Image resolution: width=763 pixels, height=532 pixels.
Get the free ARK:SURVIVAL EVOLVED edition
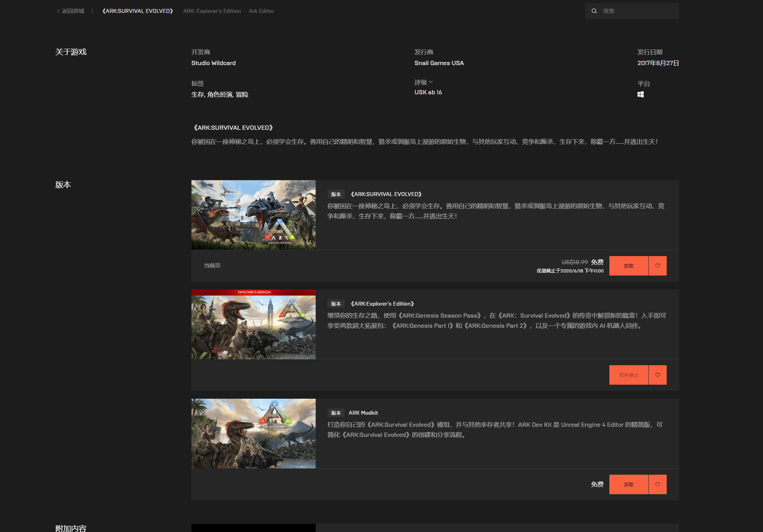point(629,266)
